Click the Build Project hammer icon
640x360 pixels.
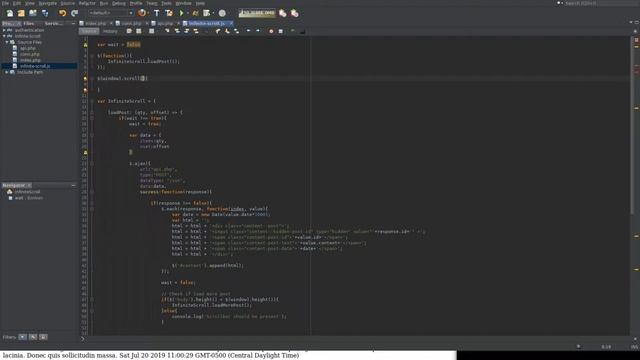pyautogui.click(x=156, y=13)
